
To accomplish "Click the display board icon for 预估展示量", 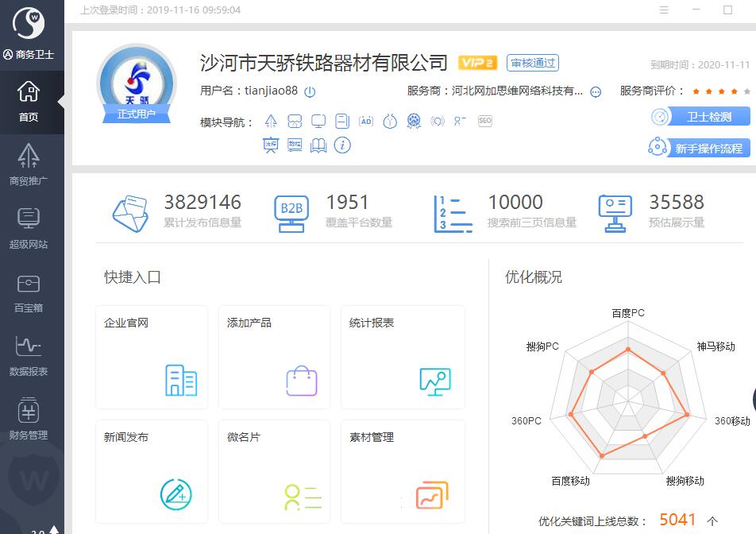I will coord(615,214).
